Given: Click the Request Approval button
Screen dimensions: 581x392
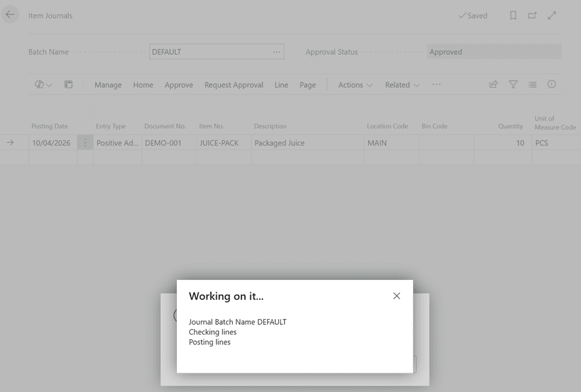Looking at the screenshot, I should (234, 85).
